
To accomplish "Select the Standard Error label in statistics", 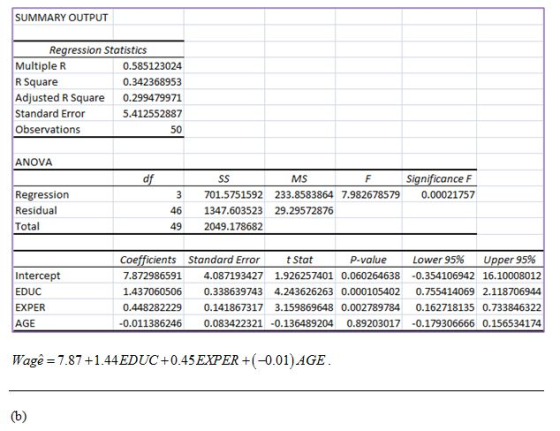I will [x=50, y=114].
